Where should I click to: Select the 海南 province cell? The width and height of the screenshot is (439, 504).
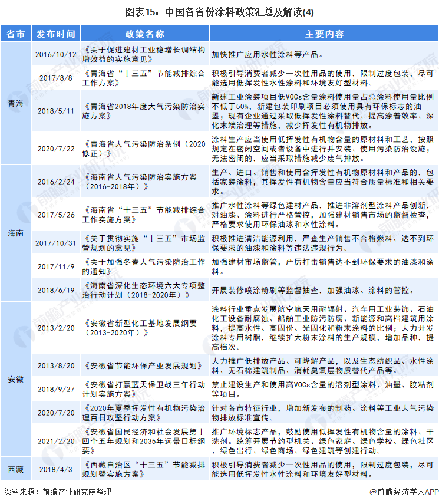[16, 233]
